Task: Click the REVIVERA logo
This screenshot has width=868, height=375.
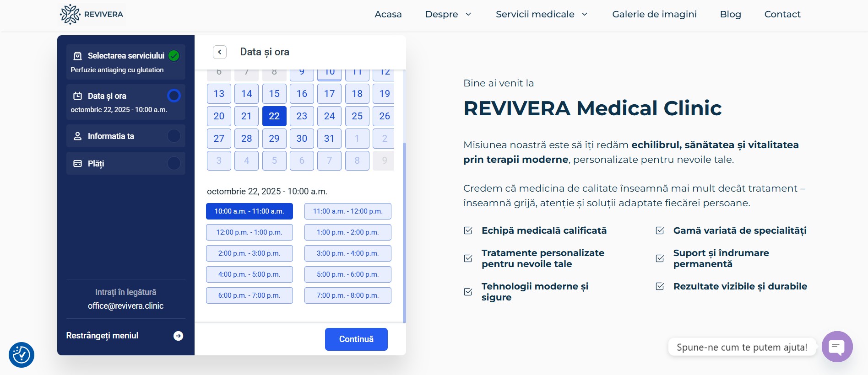Action: point(92,14)
